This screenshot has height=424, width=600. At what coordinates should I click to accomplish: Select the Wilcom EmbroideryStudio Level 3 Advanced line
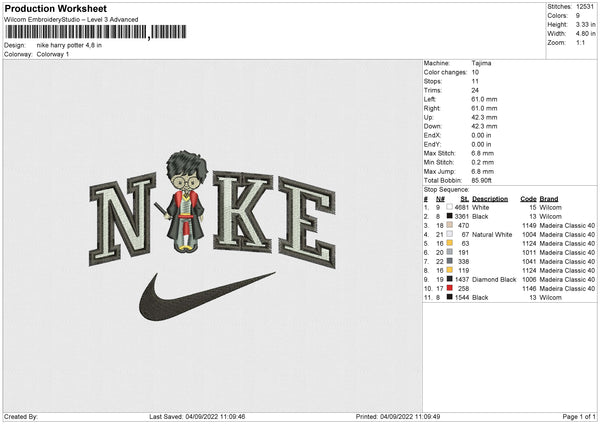click(x=71, y=20)
